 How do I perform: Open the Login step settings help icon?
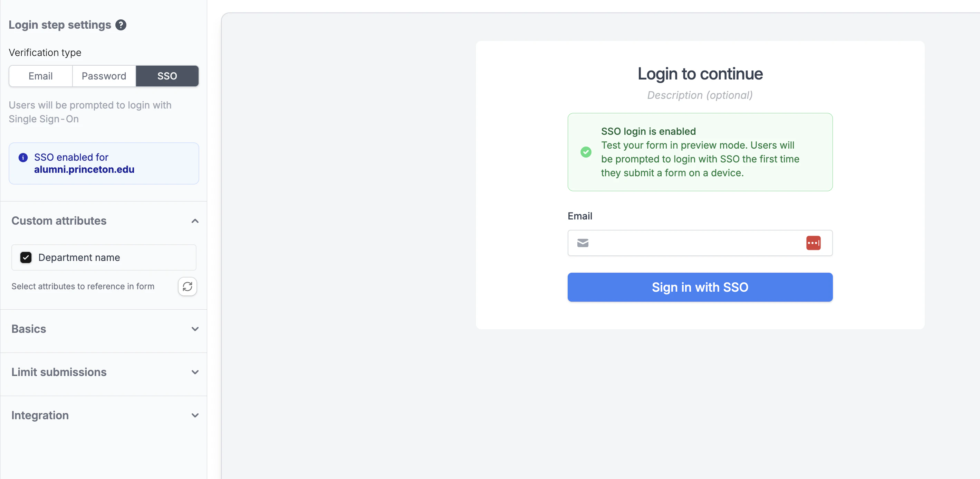121,25
